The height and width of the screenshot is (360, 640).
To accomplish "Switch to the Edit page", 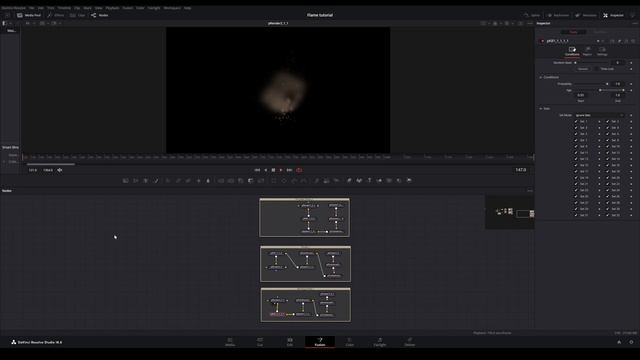I will (x=290, y=342).
